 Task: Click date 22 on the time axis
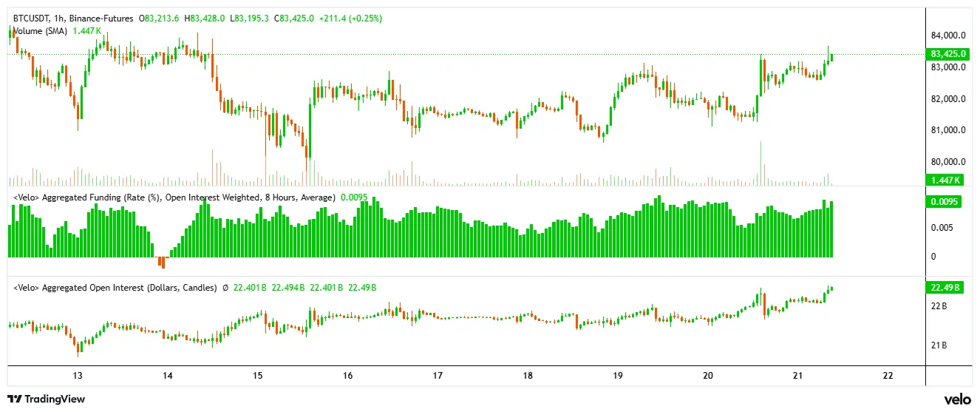(x=888, y=376)
